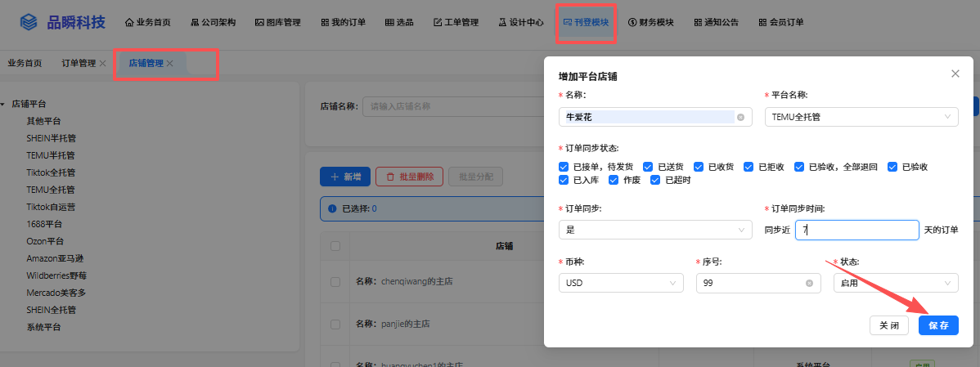Select Ozon平台 in the platform tree
980x367 pixels.
tap(45, 241)
